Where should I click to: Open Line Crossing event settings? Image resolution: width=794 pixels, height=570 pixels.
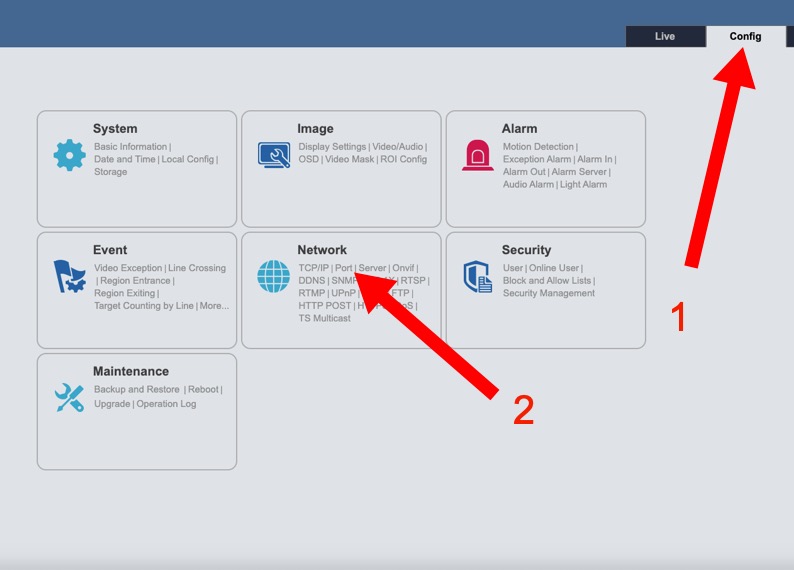[197, 268]
